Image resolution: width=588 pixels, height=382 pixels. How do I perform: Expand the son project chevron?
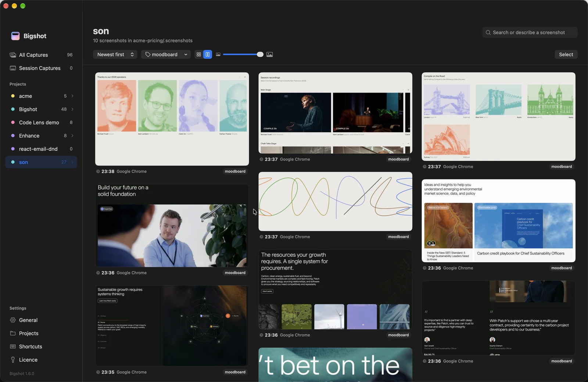(x=72, y=162)
